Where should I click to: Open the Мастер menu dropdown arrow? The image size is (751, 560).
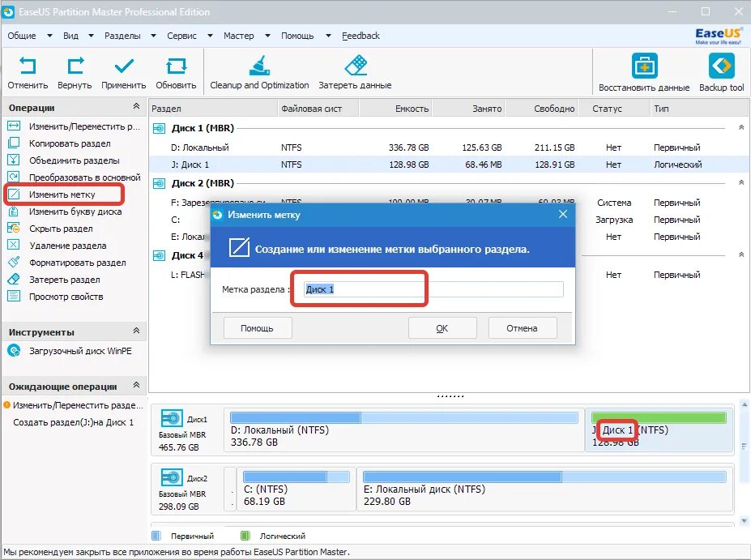pos(267,36)
